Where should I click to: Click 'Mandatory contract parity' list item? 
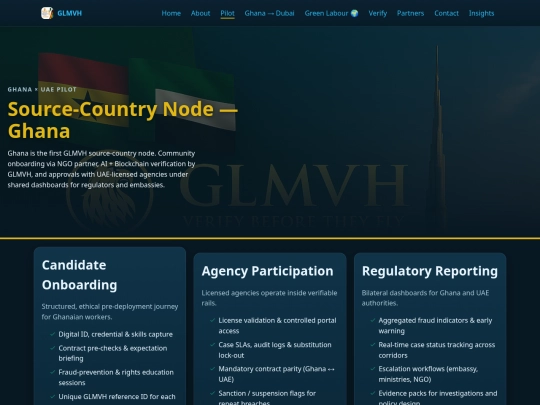pyautogui.click(x=277, y=374)
